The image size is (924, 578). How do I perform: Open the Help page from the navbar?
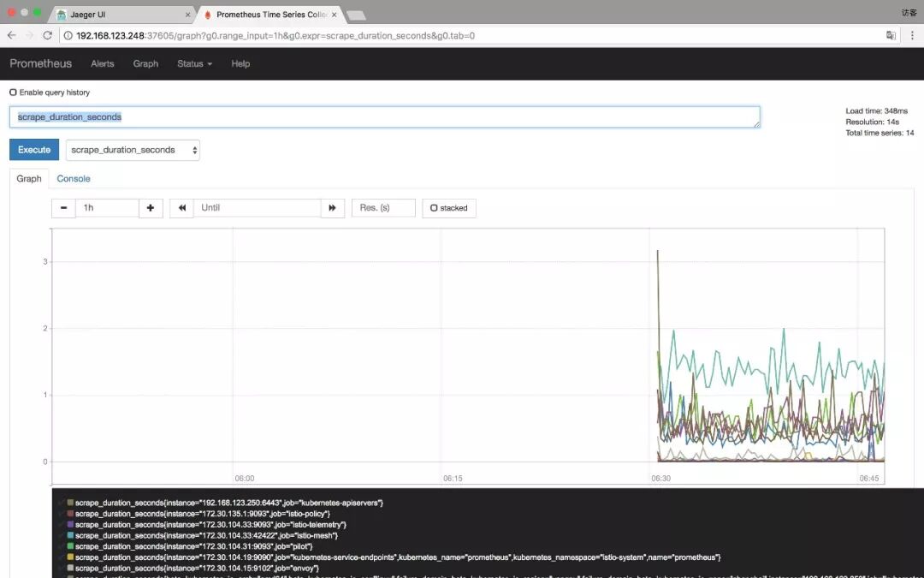[240, 63]
